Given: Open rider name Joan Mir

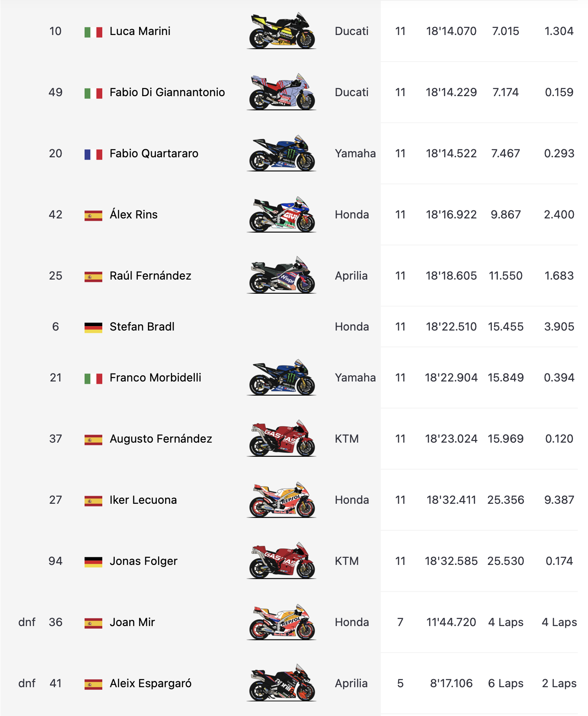Looking at the screenshot, I should click(x=132, y=622).
